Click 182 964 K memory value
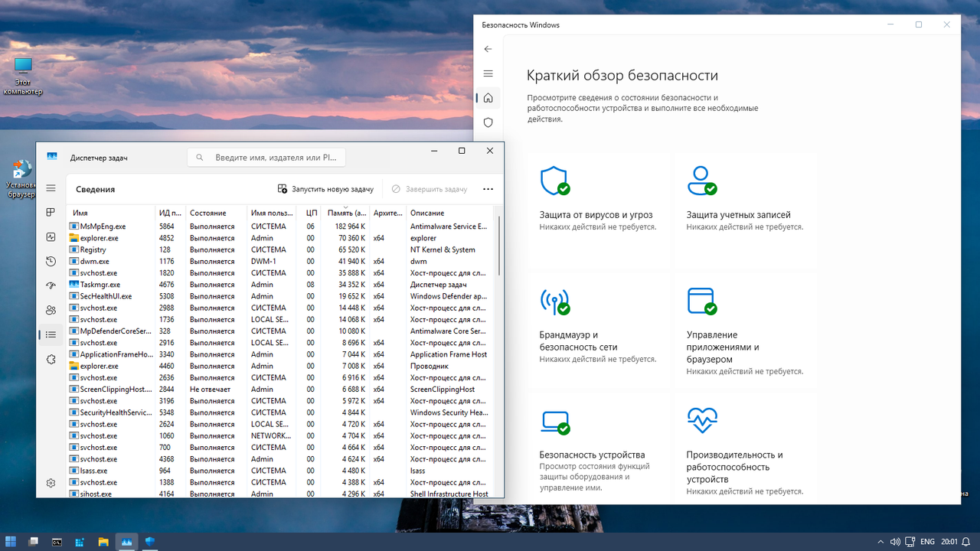The image size is (980, 551). tap(350, 227)
